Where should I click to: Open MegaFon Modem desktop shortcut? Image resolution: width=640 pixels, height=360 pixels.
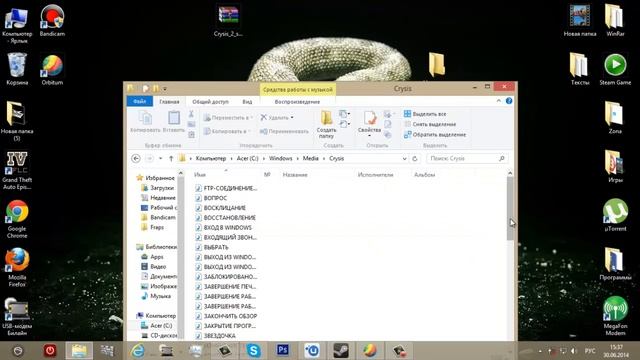pos(615,316)
